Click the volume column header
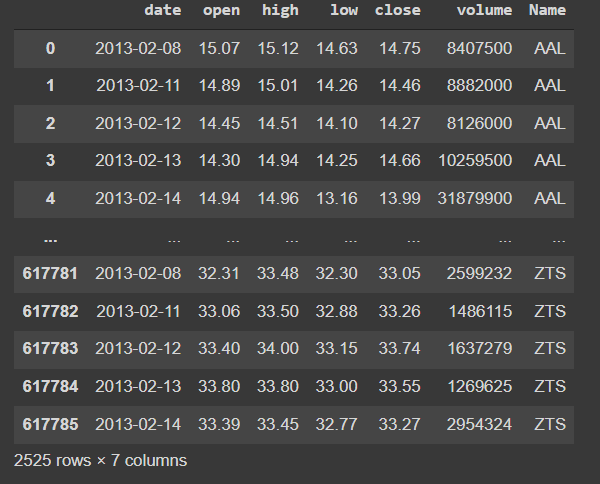 (x=484, y=10)
